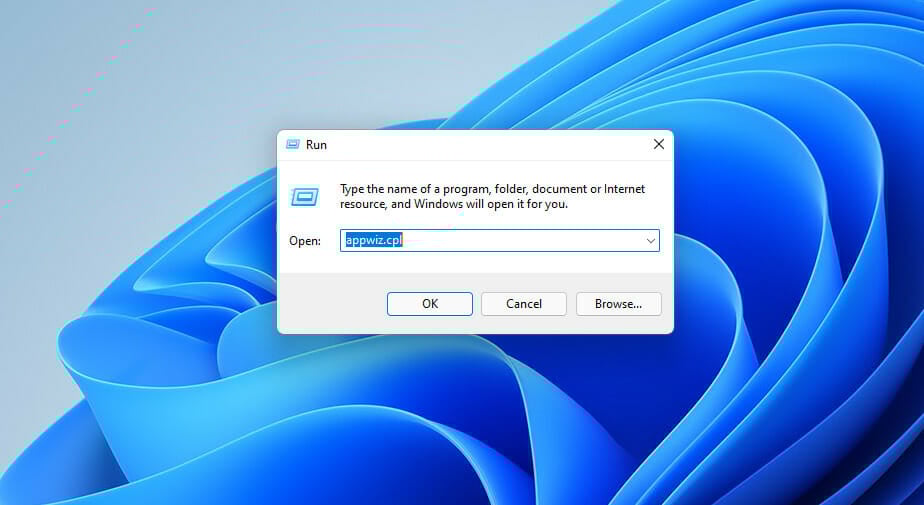Expand the Open field history dropdown
This screenshot has height=505, width=924.
(x=651, y=240)
